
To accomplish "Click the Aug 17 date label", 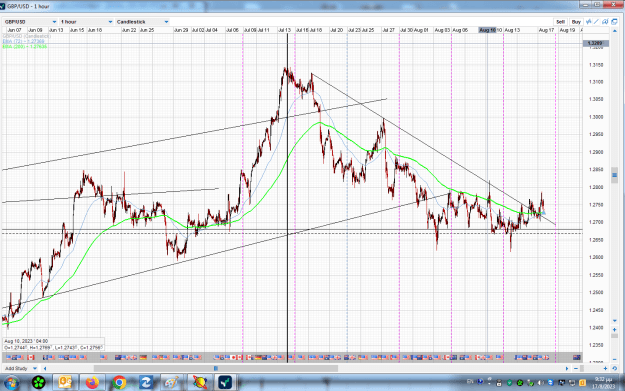I will pyautogui.click(x=546, y=30).
